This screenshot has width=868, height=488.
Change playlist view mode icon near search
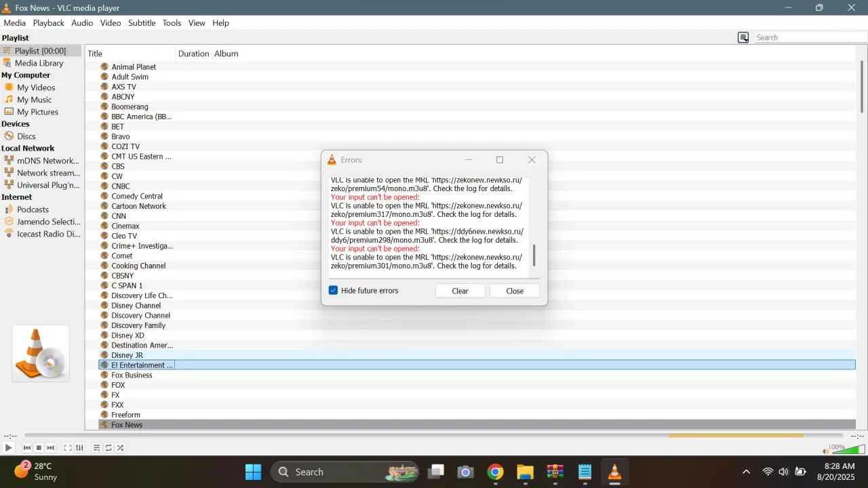coord(743,37)
